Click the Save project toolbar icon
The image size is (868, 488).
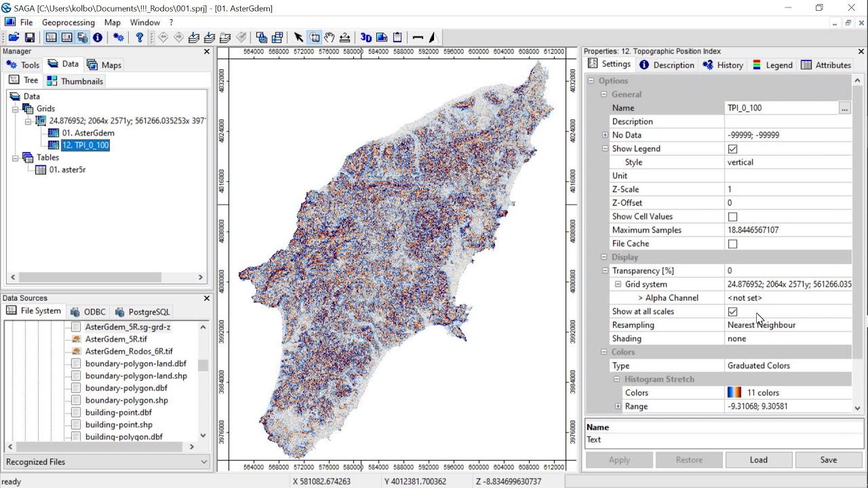click(30, 37)
